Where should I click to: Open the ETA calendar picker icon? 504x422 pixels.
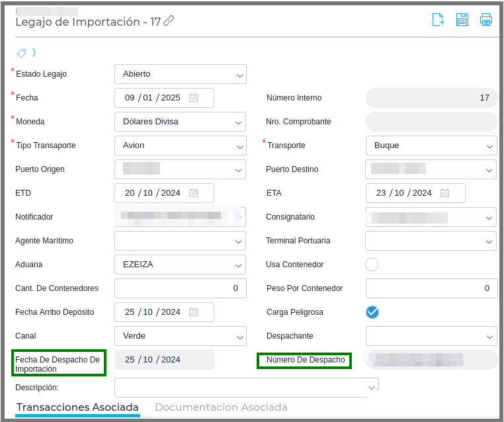pos(444,193)
